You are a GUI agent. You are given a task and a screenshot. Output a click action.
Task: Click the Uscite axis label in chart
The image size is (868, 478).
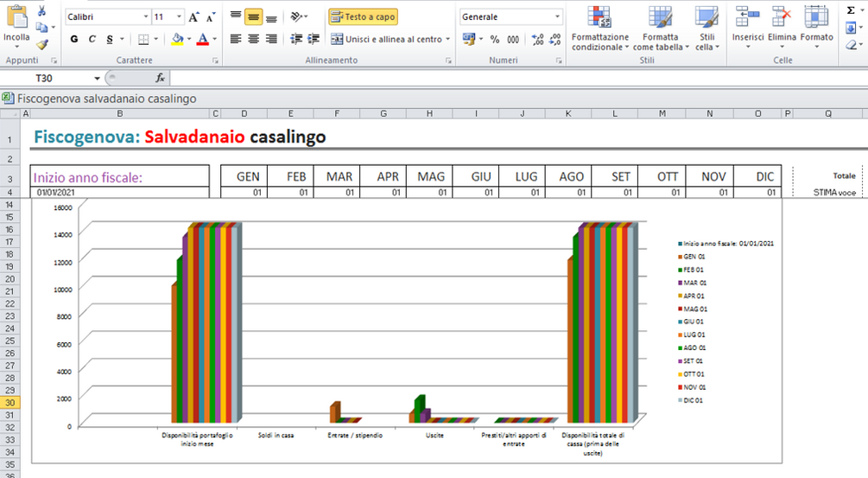(434, 436)
